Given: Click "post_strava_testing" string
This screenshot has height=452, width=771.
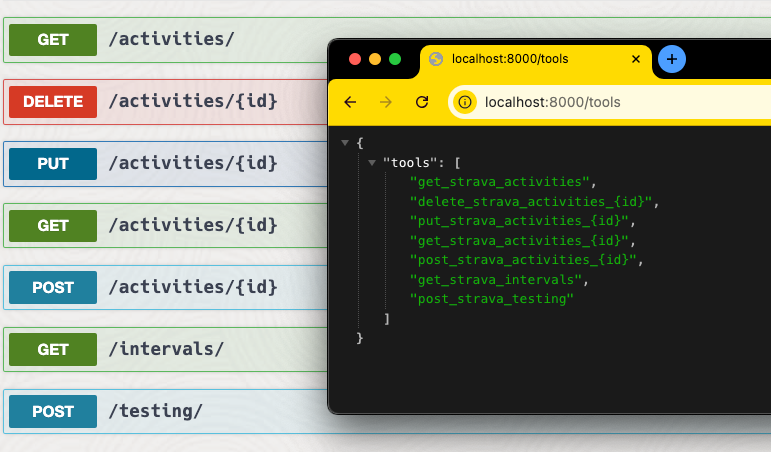Looking at the screenshot, I should (492, 299).
